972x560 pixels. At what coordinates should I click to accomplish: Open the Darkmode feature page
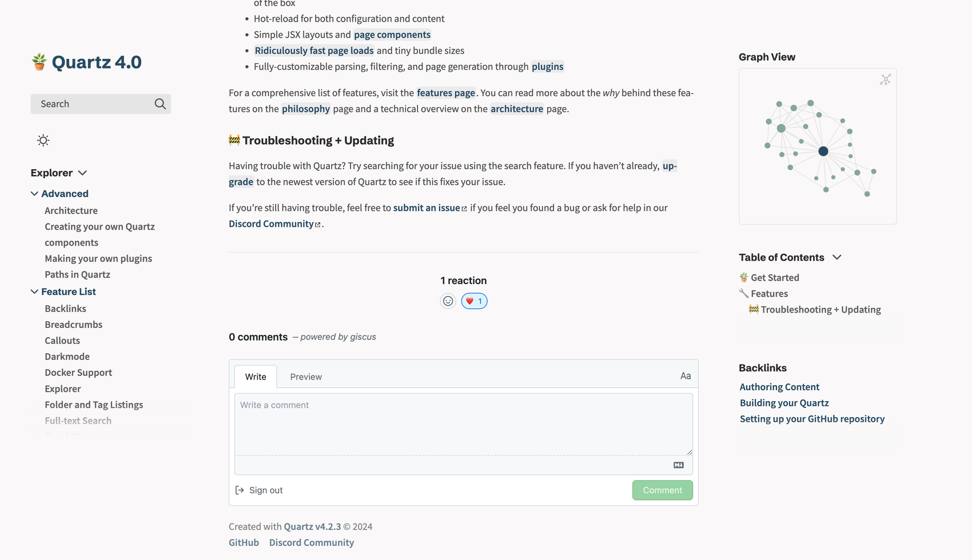[67, 357]
